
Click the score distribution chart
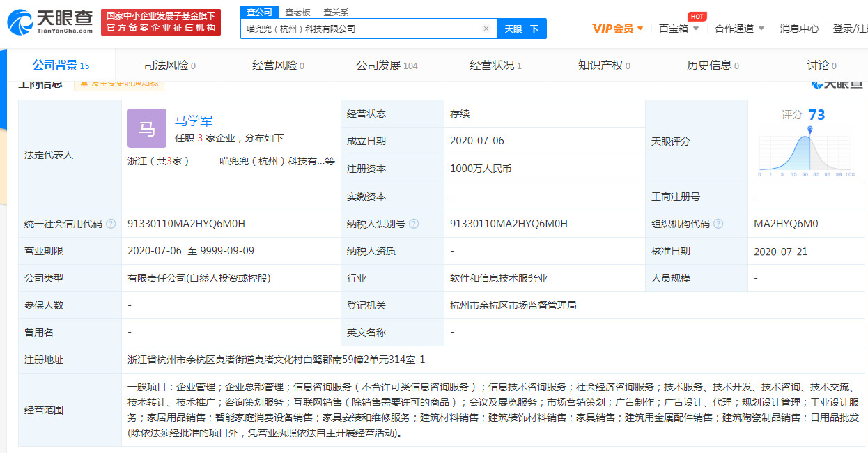pyautogui.click(x=807, y=152)
